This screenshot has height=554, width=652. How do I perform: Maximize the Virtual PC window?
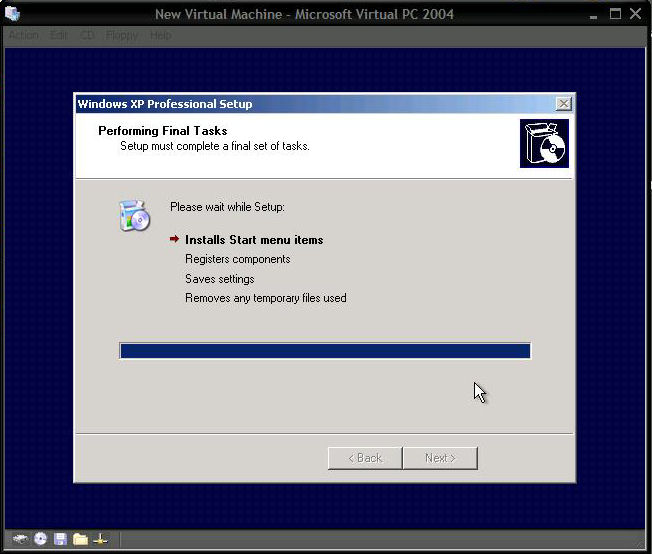(615, 14)
